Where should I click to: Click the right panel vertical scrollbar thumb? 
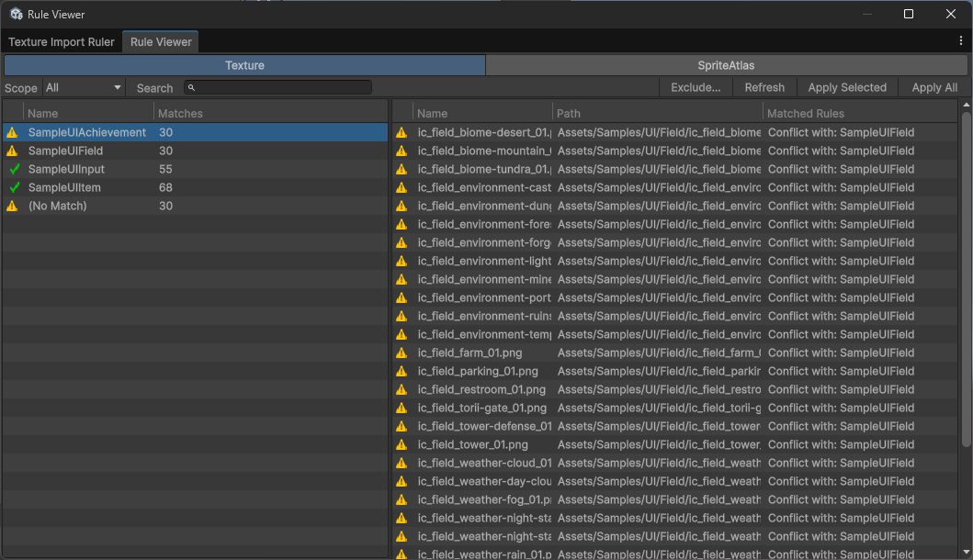967,279
